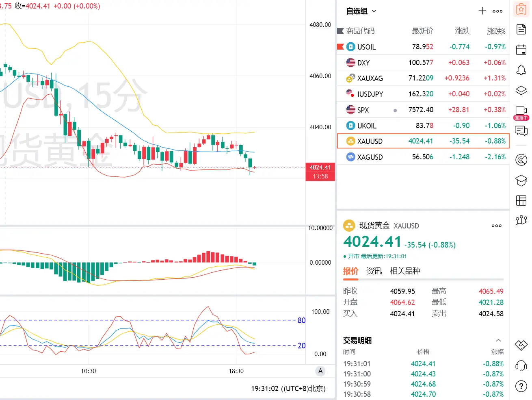532x400 pixels.
Task: Open the customer support headset icon
Action: [x=521, y=365]
